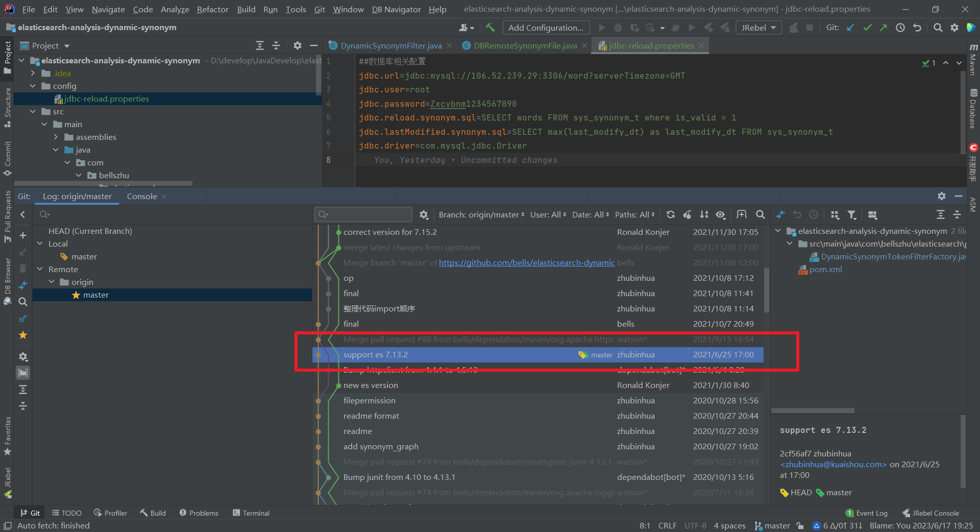Switch to the Console tab in Git panel
980x532 pixels.
point(142,196)
